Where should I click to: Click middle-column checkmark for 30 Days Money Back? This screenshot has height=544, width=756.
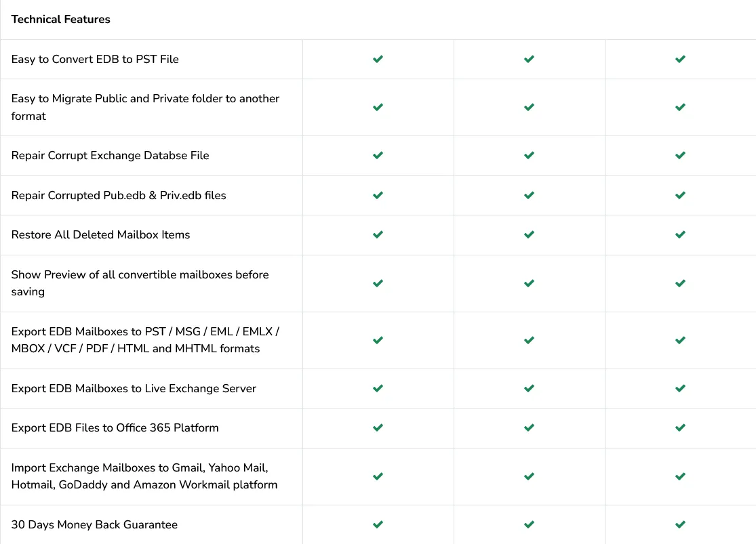tap(529, 524)
